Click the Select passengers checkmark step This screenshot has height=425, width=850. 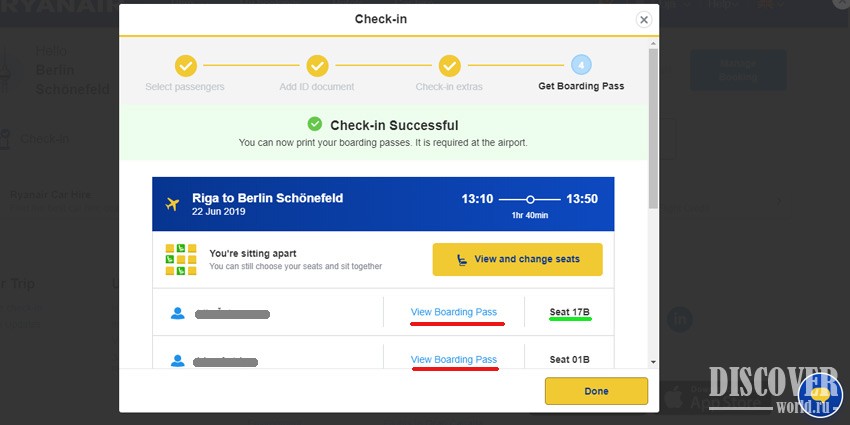click(185, 66)
